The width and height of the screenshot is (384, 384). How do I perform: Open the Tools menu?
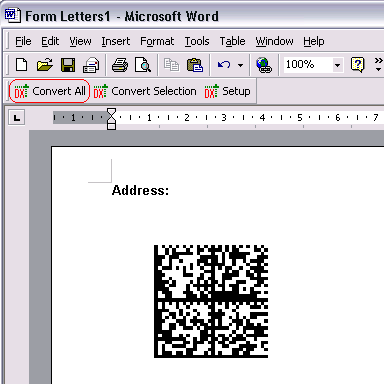(197, 41)
